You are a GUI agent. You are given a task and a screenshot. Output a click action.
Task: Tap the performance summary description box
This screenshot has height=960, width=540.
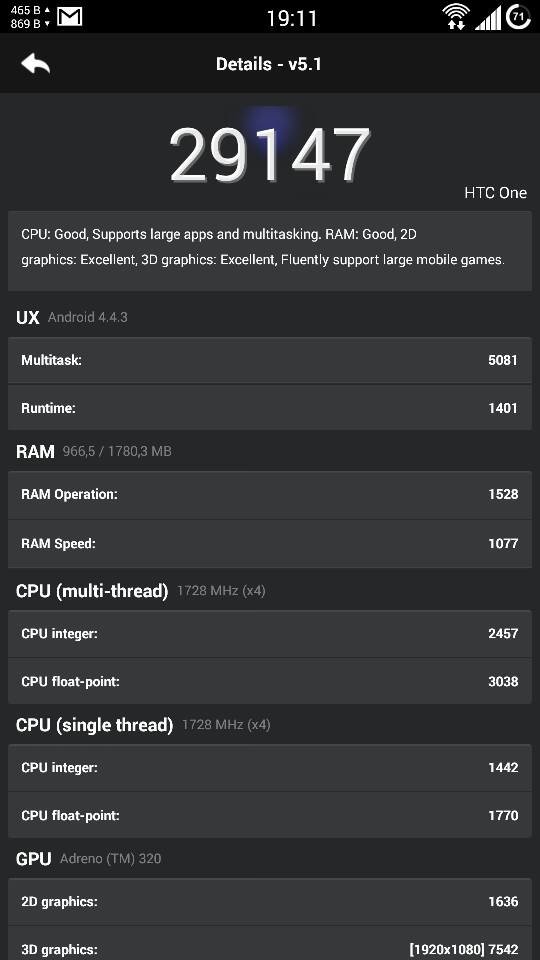point(270,251)
